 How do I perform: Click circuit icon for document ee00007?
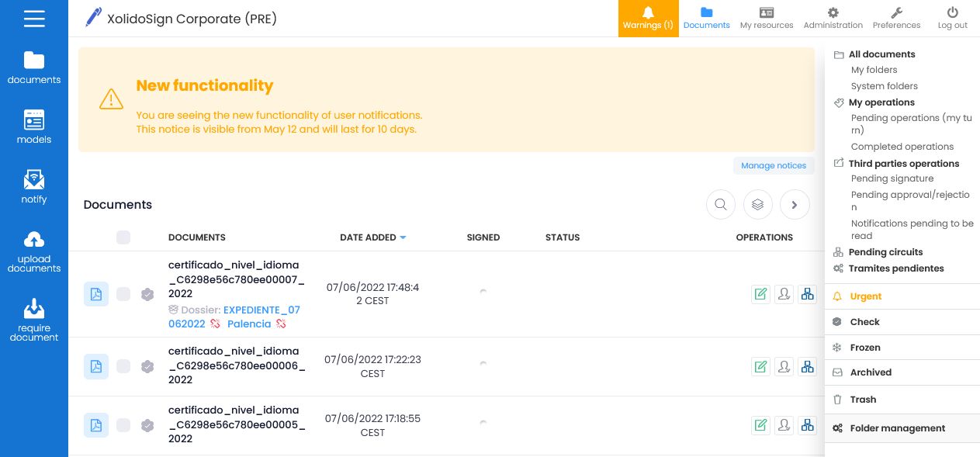tap(808, 294)
